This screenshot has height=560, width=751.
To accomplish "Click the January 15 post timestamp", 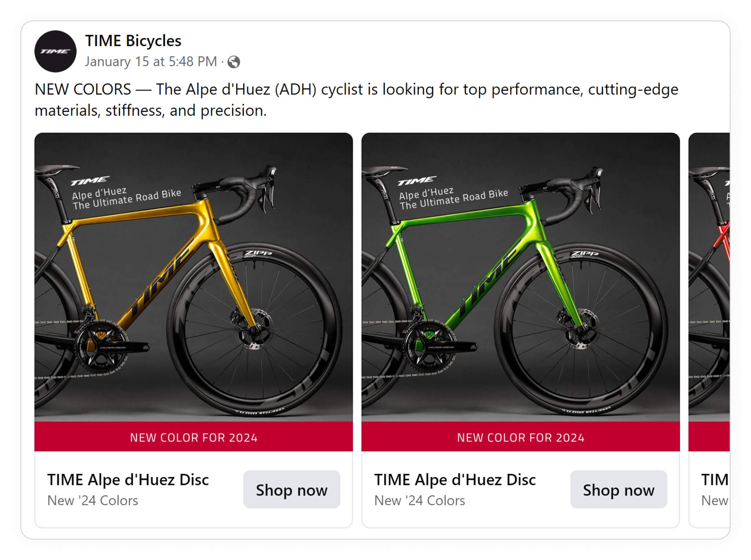I will pyautogui.click(x=151, y=62).
